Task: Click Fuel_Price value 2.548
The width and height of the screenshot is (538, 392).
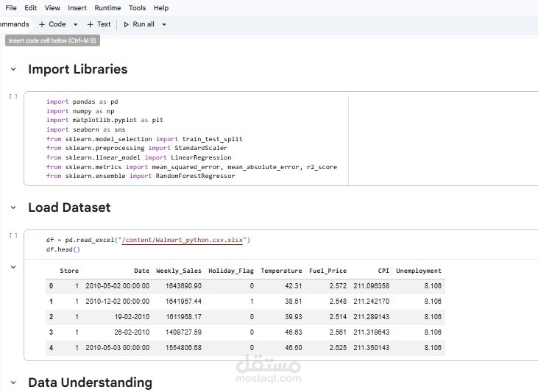Action: click(338, 302)
